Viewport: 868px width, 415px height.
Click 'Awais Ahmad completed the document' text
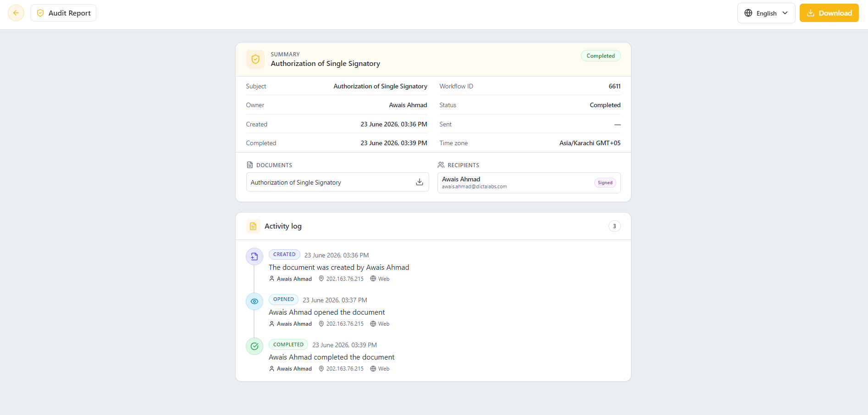[x=332, y=357]
